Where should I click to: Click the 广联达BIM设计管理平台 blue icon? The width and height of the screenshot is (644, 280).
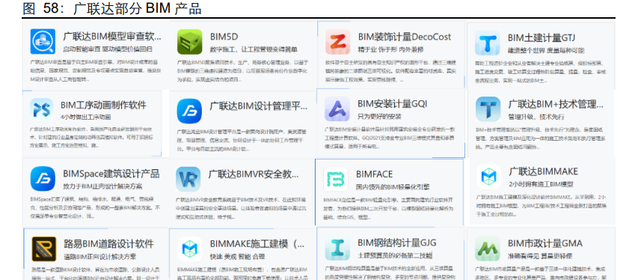pyautogui.click(x=189, y=111)
